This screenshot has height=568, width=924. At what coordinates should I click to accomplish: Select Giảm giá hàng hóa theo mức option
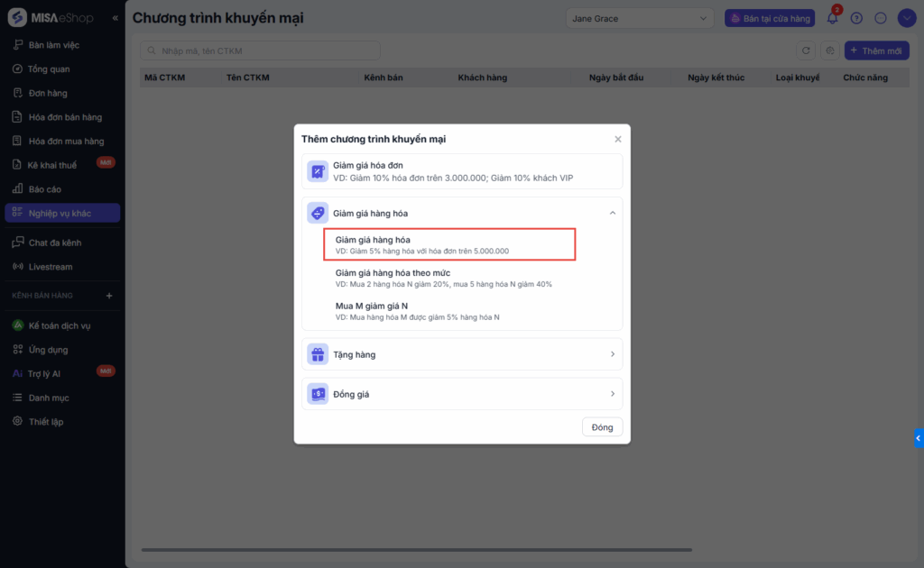pyautogui.click(x=405, y=273)
